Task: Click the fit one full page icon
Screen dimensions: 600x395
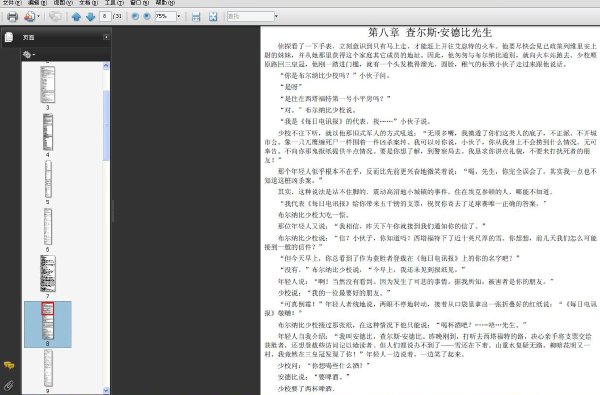Action: click(x=213, y=16)
